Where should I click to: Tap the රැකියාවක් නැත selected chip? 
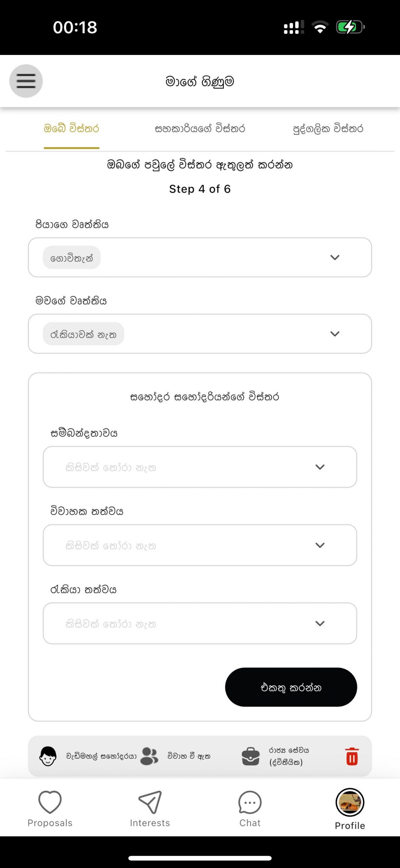coord(83,334)
